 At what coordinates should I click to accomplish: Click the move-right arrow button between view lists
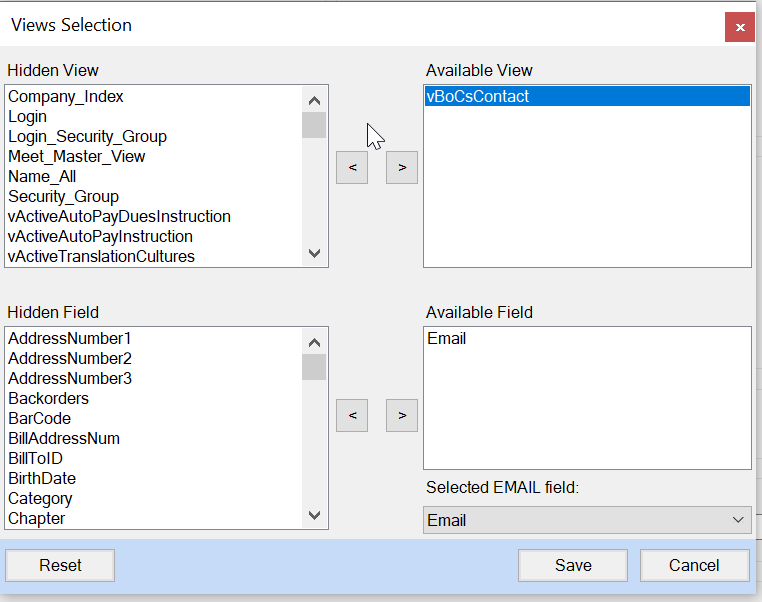click(402, 168)
